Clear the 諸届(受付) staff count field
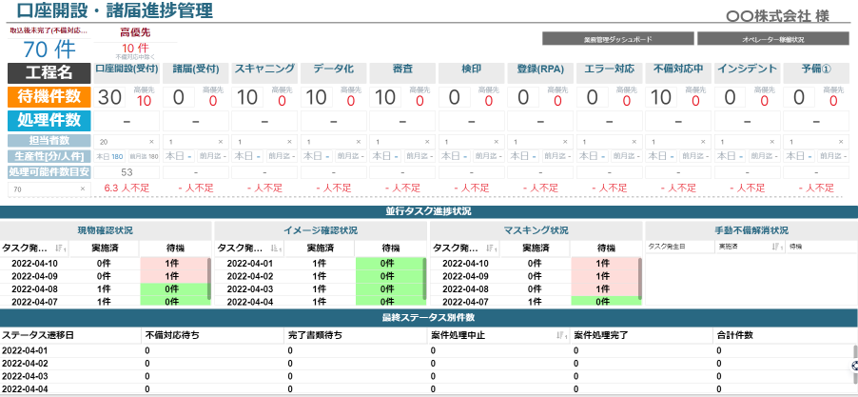858x397 pixels. (221, 142)
